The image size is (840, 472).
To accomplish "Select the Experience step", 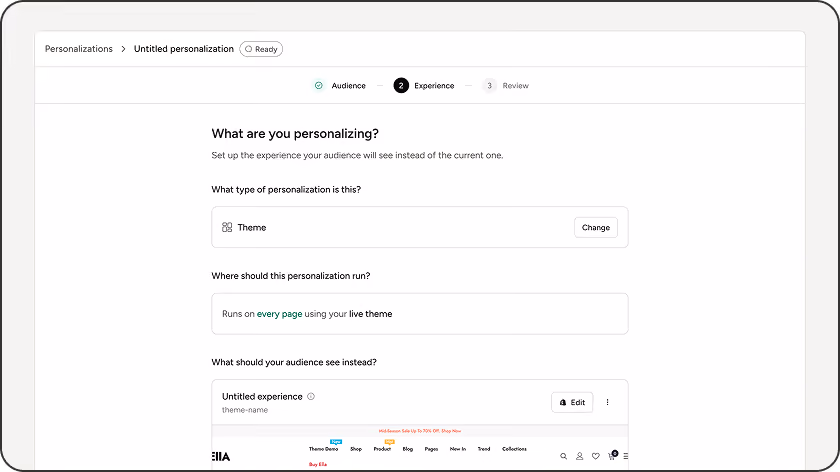I will click(434, 86).
